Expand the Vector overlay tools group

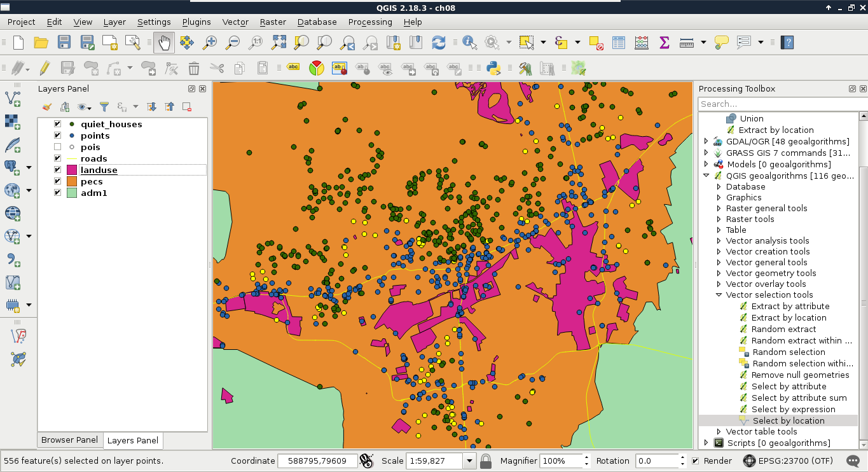click(719, 284)
